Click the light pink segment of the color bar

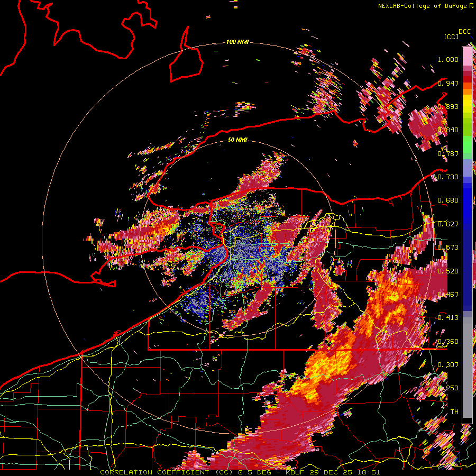tap(467, 56)
